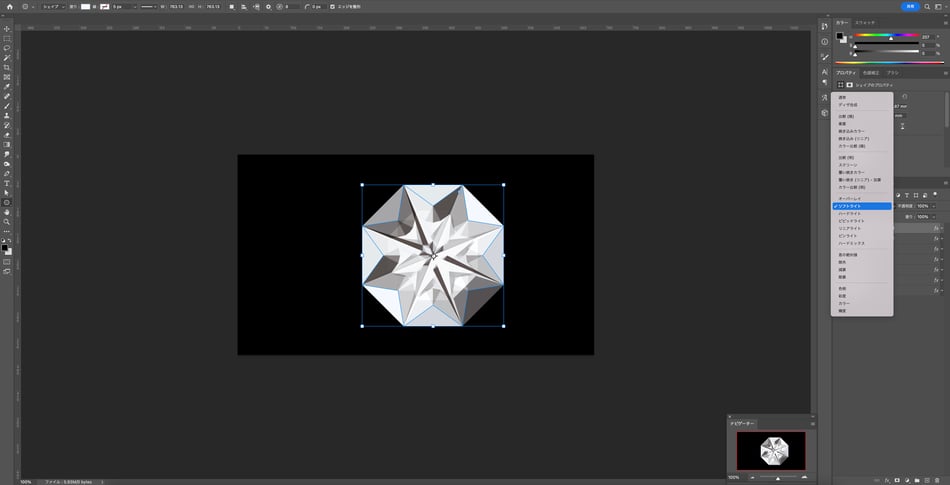Choose オーバーレイ blend mode

pos(849,198)
